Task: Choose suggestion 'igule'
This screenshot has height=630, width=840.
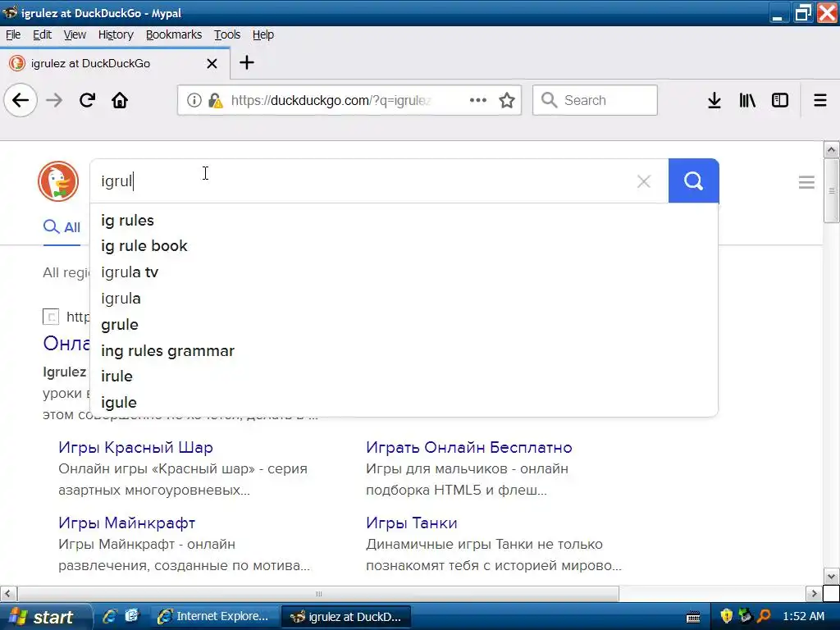Action: point(404,402)
